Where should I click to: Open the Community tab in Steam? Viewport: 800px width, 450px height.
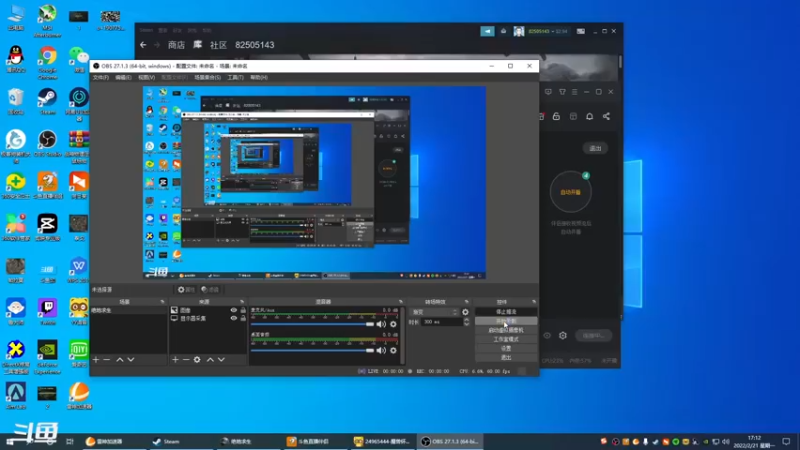[218, 45]
